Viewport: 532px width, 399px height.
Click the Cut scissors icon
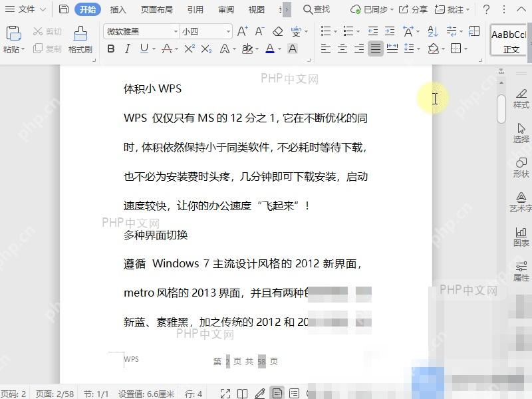pos(38,31)
